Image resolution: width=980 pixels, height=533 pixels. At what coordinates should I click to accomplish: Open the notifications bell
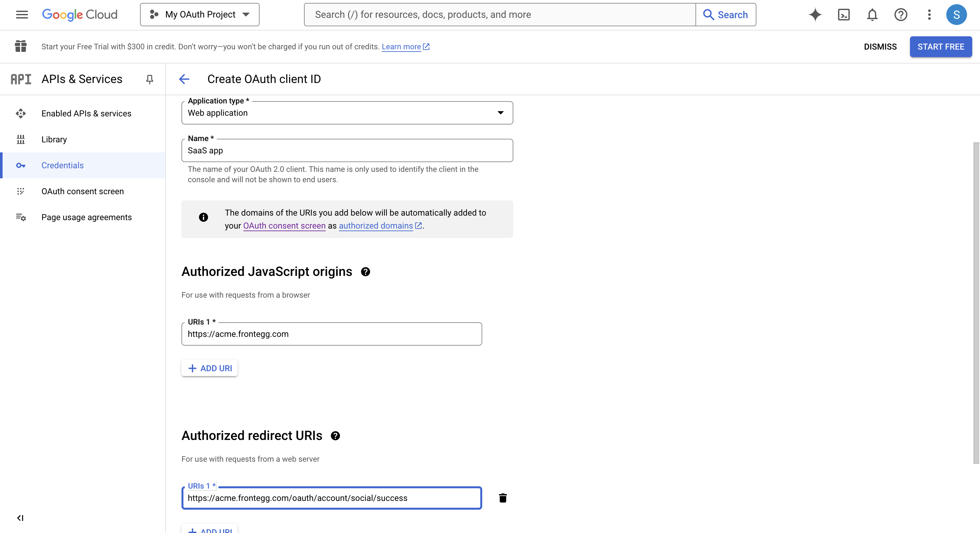coord(872,15)
